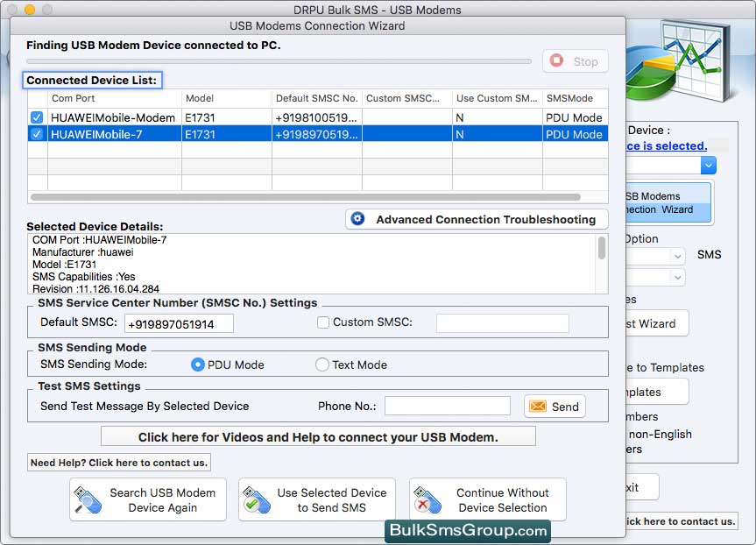Open Advanced Connection Troubleshooting
The image size is (756, 545).
pos(477,219)
